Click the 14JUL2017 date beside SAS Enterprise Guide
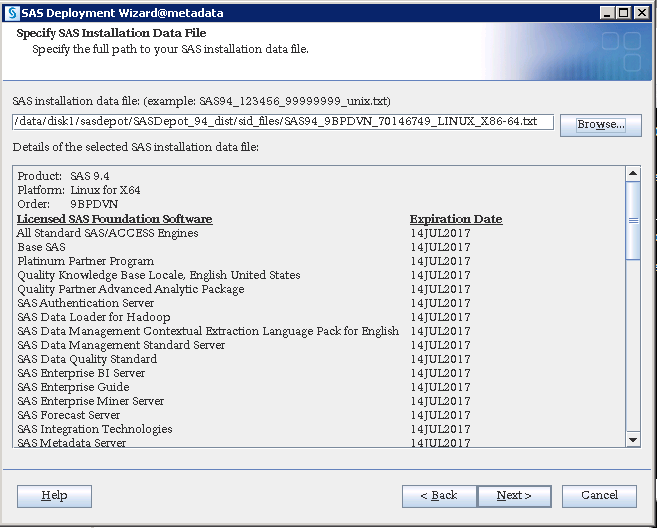657x528 pixels. pyautogui.click(x=440, y=387)
